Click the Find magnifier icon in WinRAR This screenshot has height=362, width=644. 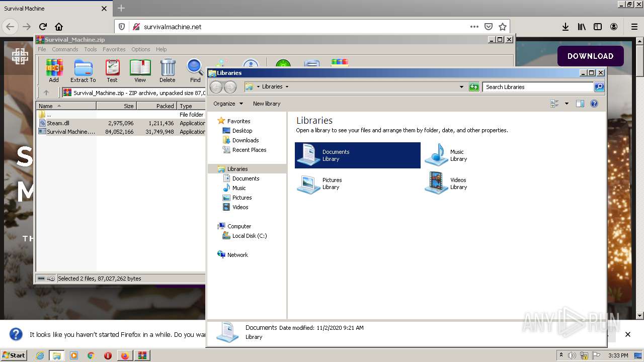coord(195,70)
